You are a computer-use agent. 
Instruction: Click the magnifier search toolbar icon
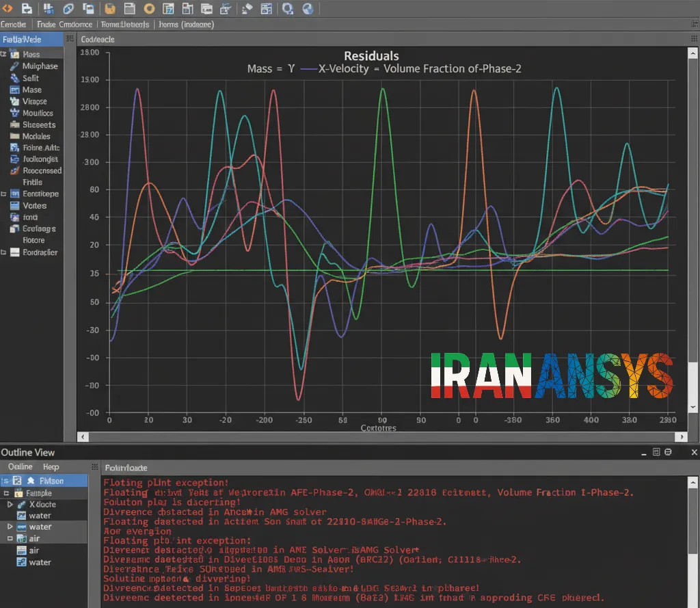coord(288,8)
